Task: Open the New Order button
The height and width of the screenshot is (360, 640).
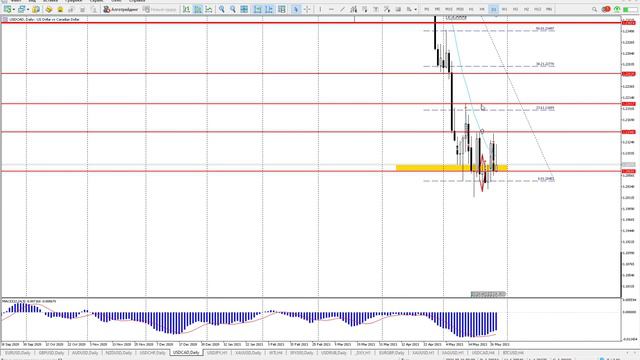Action: click(x=160, y=9)
